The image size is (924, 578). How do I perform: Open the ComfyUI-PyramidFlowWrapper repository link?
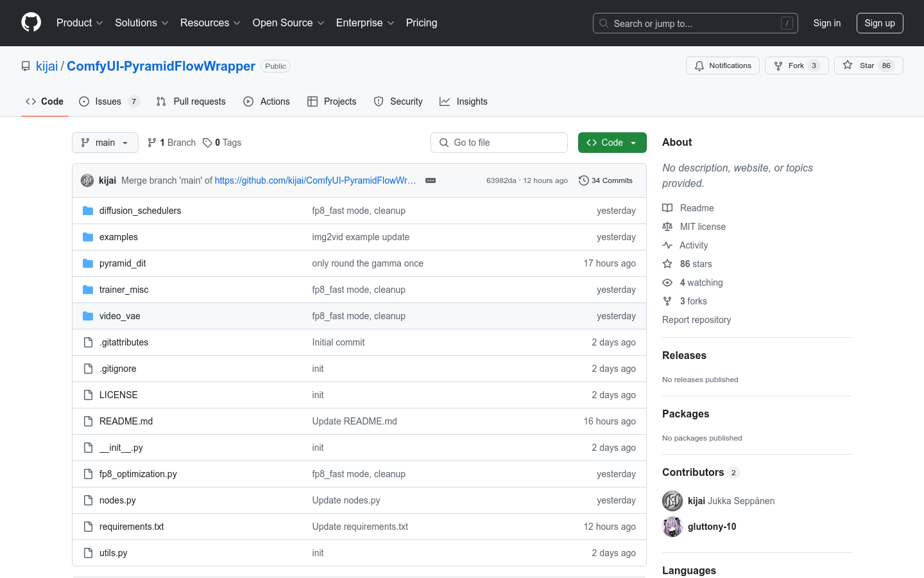pos(161,66)
